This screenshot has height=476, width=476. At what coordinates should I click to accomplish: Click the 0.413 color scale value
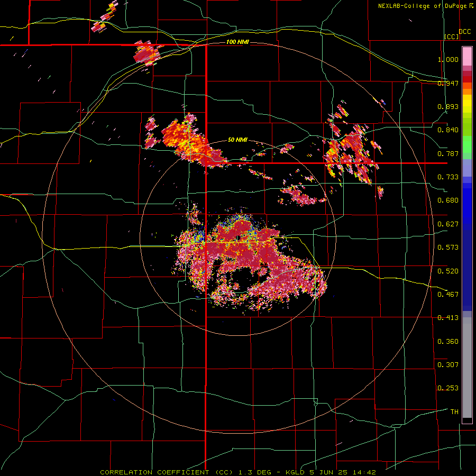pyautogui.click(x=448, y=318)
